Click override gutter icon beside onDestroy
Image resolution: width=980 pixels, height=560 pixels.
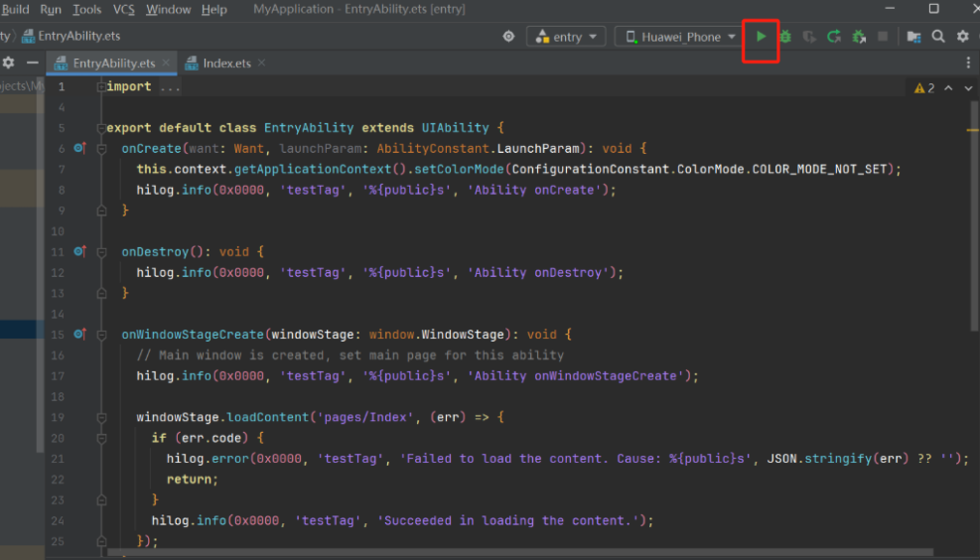(x=79, y=251)
